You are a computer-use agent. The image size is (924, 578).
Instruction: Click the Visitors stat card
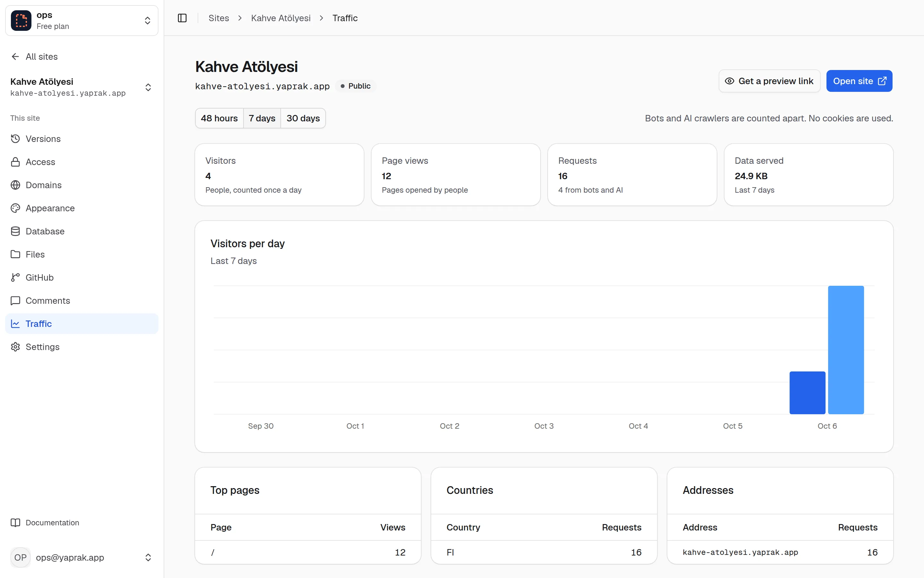click(279, 175)
